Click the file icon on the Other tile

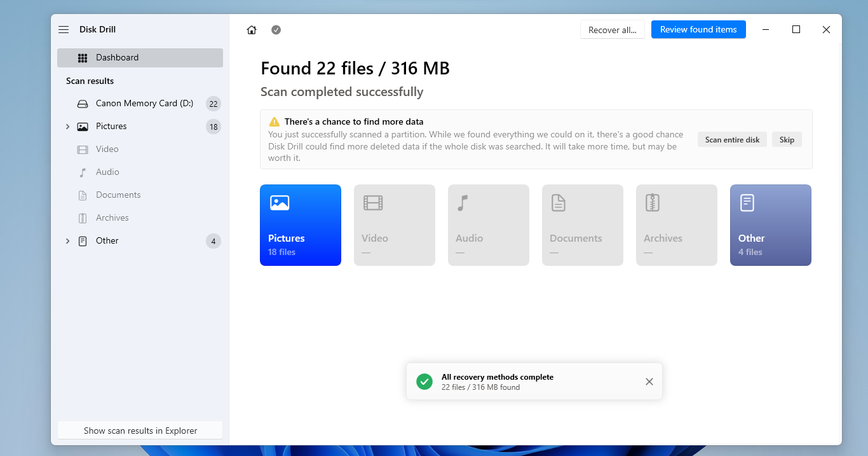pos(747,203)
